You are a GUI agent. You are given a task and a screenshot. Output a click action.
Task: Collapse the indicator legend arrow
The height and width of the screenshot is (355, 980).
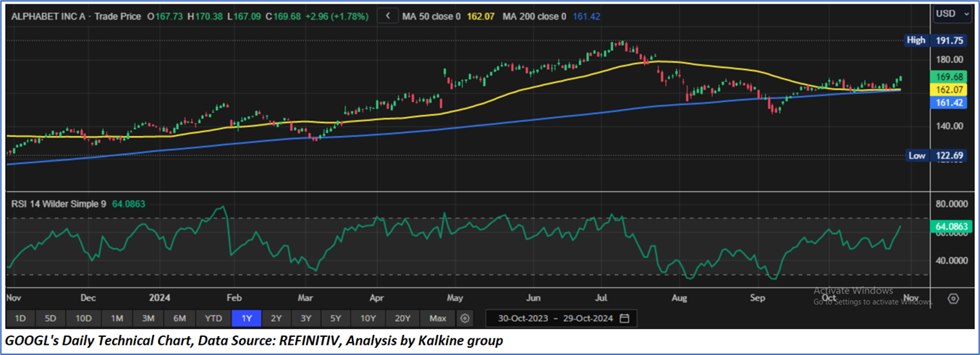click(x=389, y=16)
